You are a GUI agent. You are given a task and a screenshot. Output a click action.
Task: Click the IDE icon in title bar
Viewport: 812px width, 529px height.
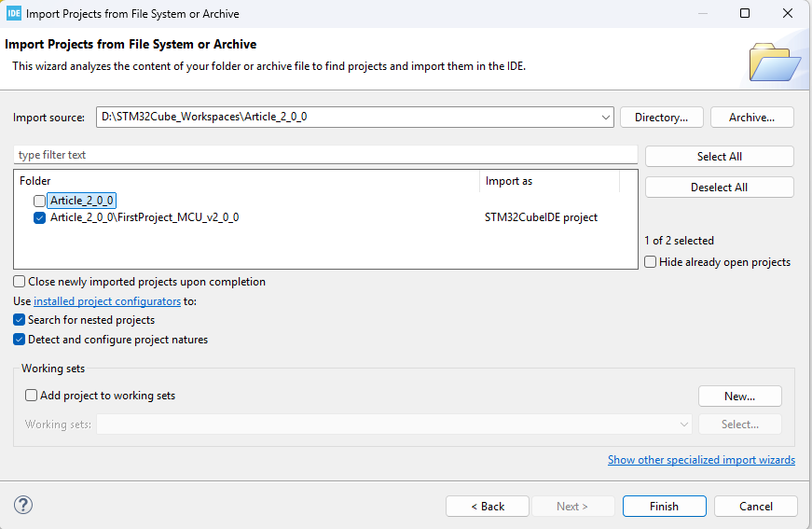14,13
